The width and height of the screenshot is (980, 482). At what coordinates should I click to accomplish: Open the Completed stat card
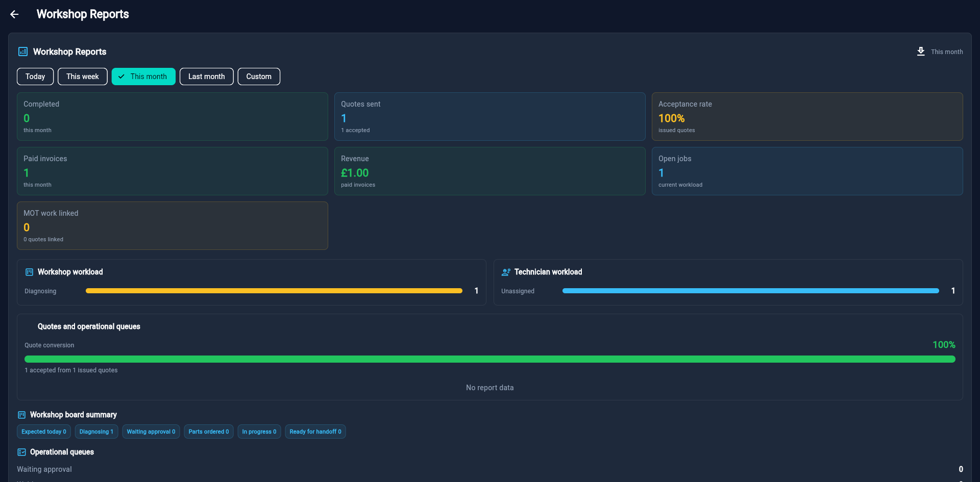point(173,116)
